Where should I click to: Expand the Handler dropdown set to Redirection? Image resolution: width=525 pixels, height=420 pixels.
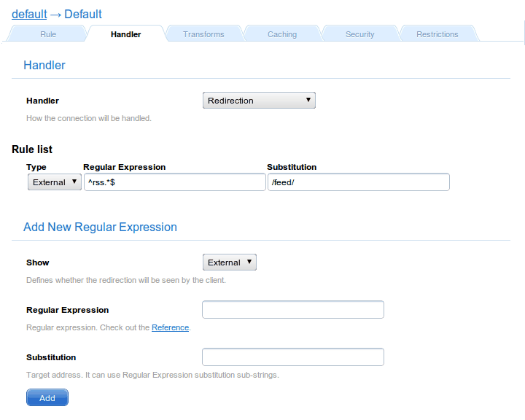coord(259,101)
